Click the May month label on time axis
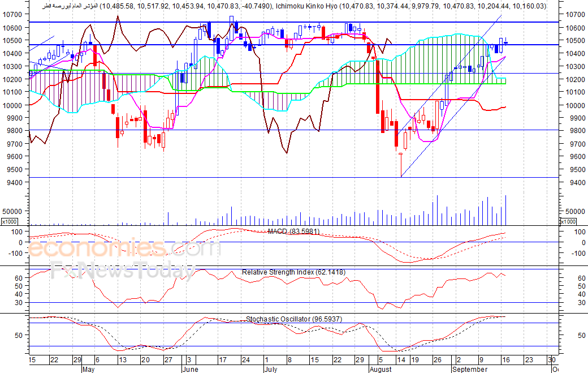Screen dimensions: 588x373 [88, 369]
